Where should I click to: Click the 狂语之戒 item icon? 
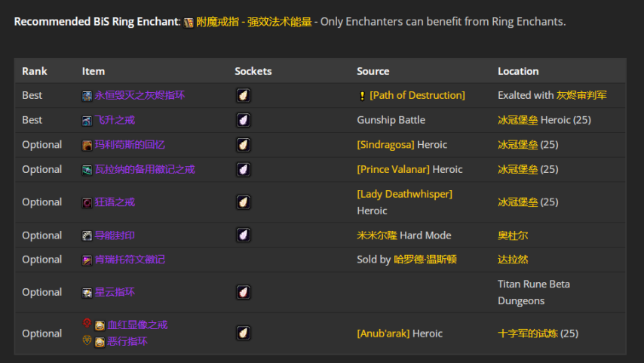pyautogui.click(x=87, y=202)
